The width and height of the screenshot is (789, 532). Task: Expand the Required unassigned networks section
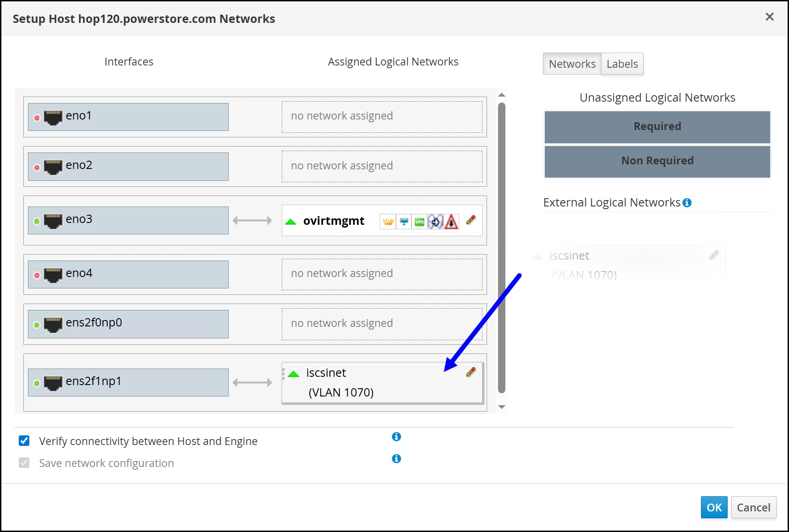(x=657, y=127)
